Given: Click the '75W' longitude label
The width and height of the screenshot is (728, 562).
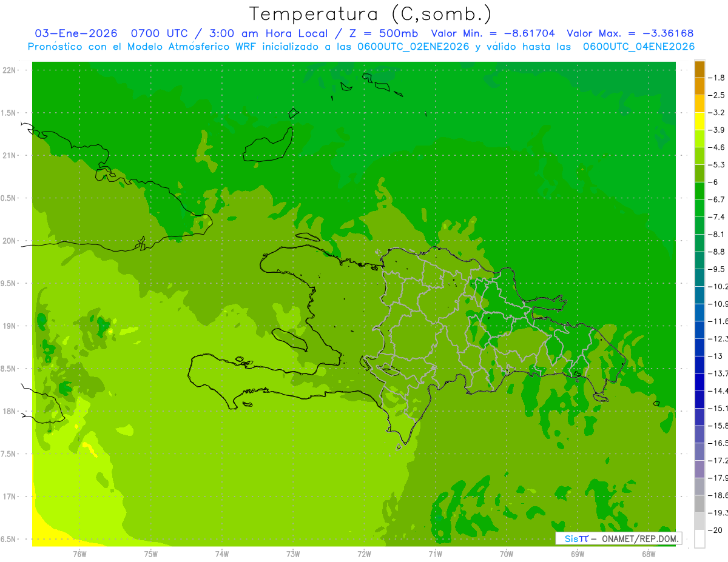Looking at the screenshot, I should (150, 554).
